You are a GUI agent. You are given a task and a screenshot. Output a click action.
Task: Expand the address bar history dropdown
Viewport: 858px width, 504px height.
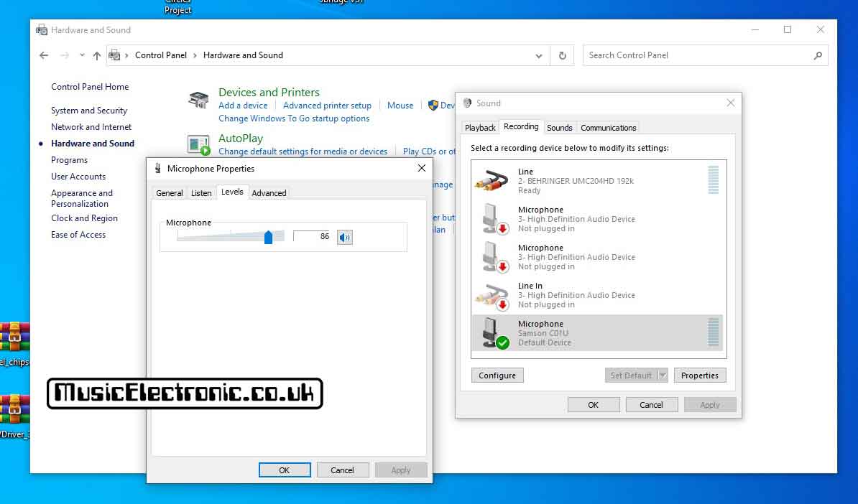tap(538, 55)
